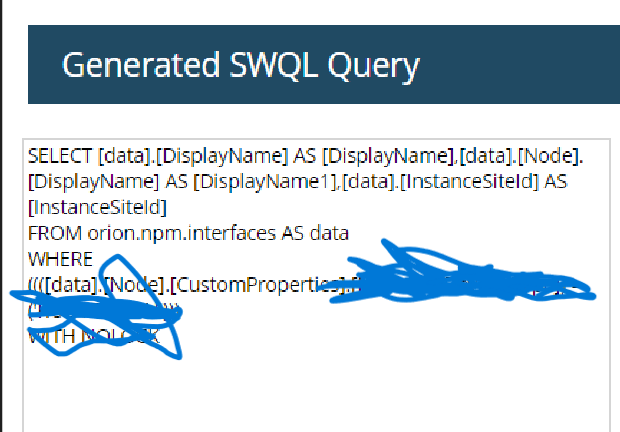
Task: Click the WHERE keyword in the query
Action: (60, 259)
